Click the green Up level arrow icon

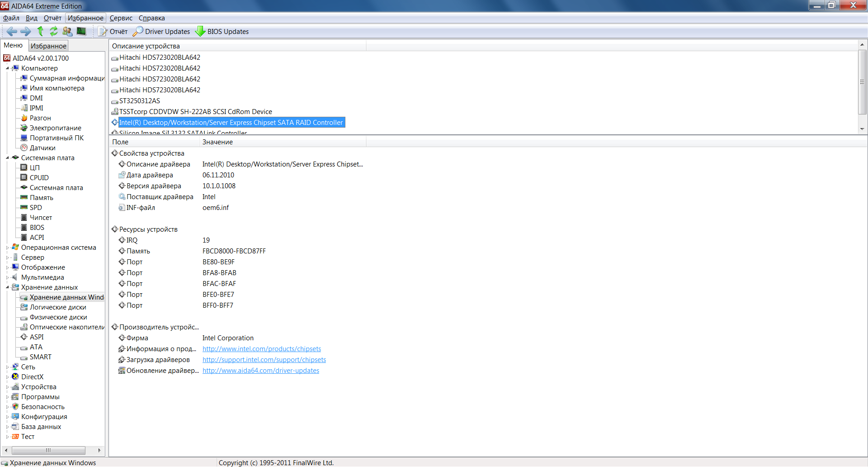(40, 31)
